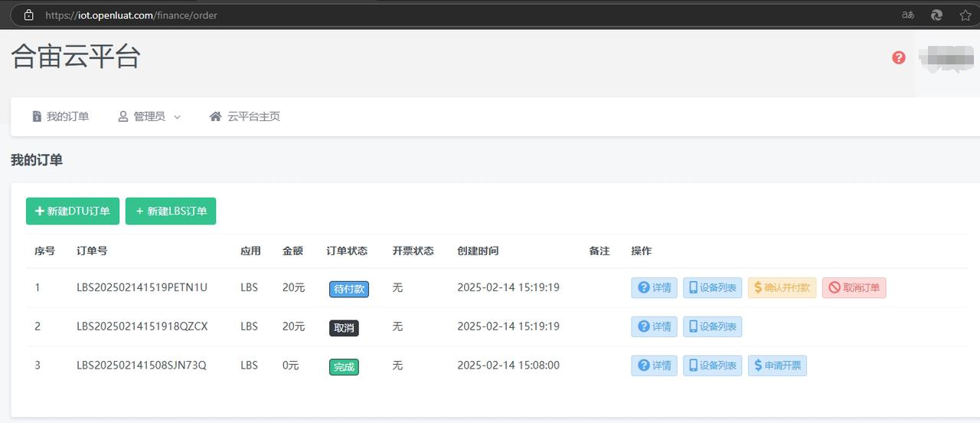Click the document icon beside 我的订单
Screen dimensions: 980x423
pyautogui.click(x=37, y=116)
